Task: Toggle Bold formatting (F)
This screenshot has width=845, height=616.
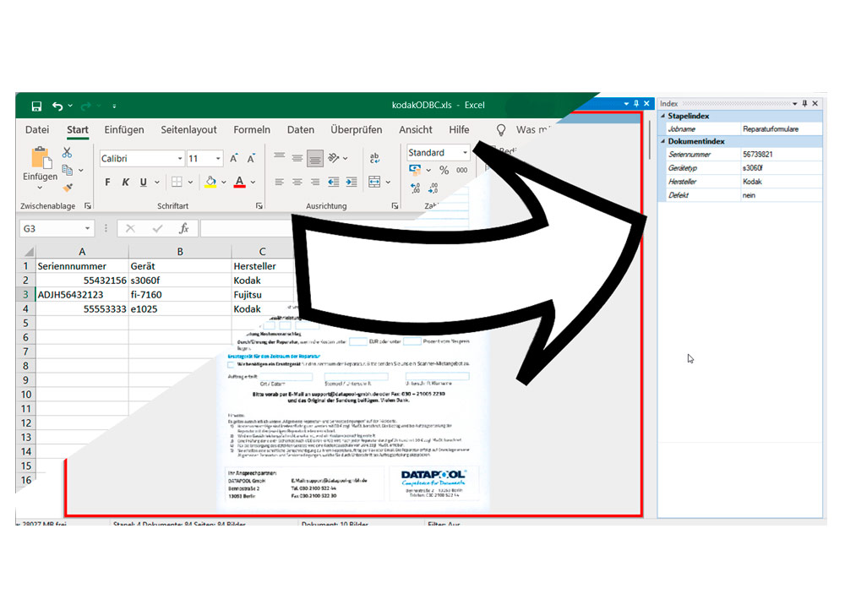Action: click(x=107, y=182)
